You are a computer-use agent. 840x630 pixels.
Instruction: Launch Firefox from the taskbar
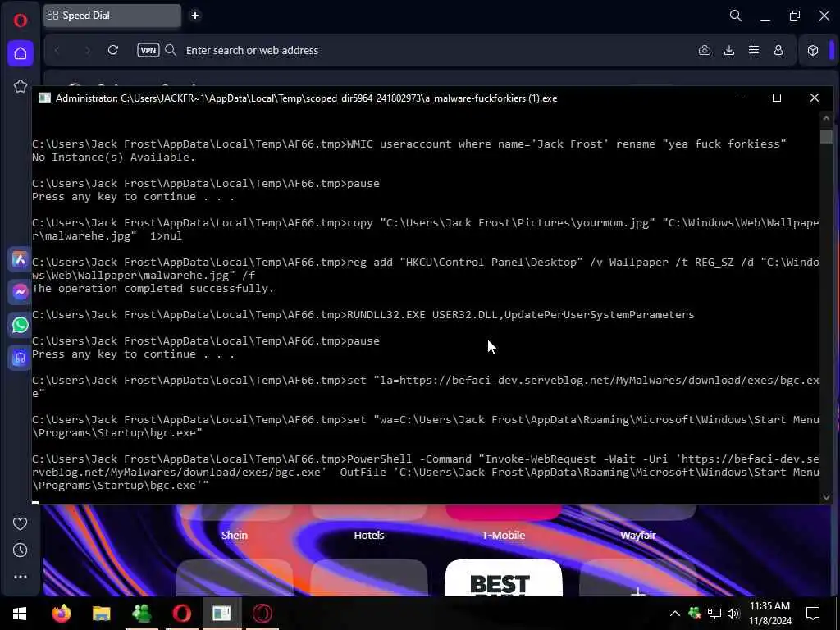pyautogui.click(x=61, y=614)
